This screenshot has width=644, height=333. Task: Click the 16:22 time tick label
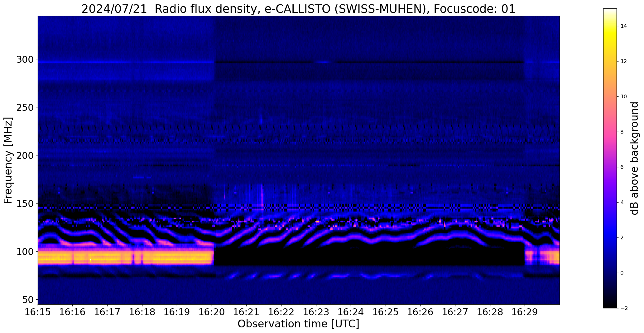[x=281, y=312]
